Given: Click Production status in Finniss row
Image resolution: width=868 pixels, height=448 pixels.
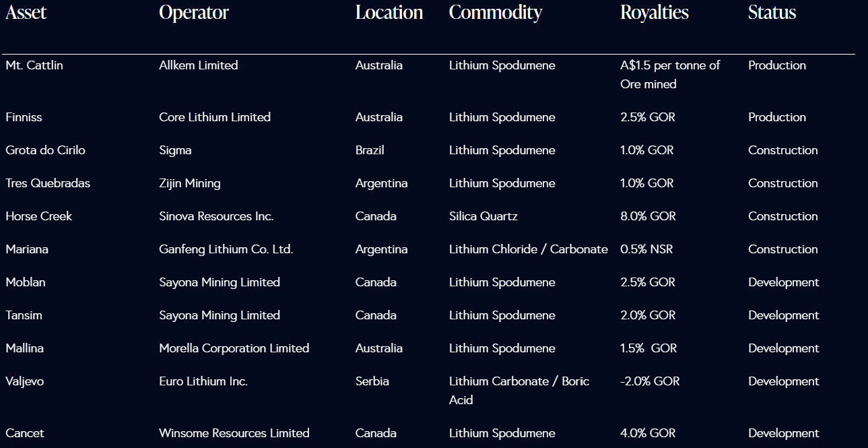Looking at the screenshot, I should pos(777,117).
